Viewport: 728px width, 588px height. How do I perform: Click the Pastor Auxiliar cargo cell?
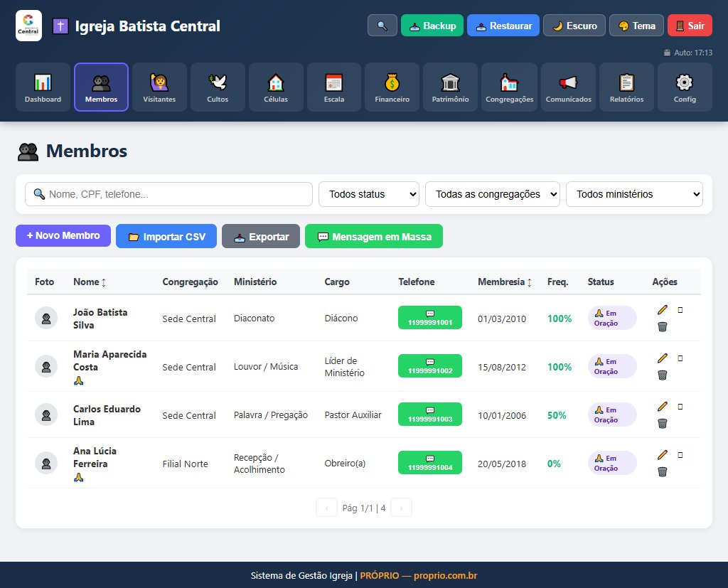click(353, 415)
